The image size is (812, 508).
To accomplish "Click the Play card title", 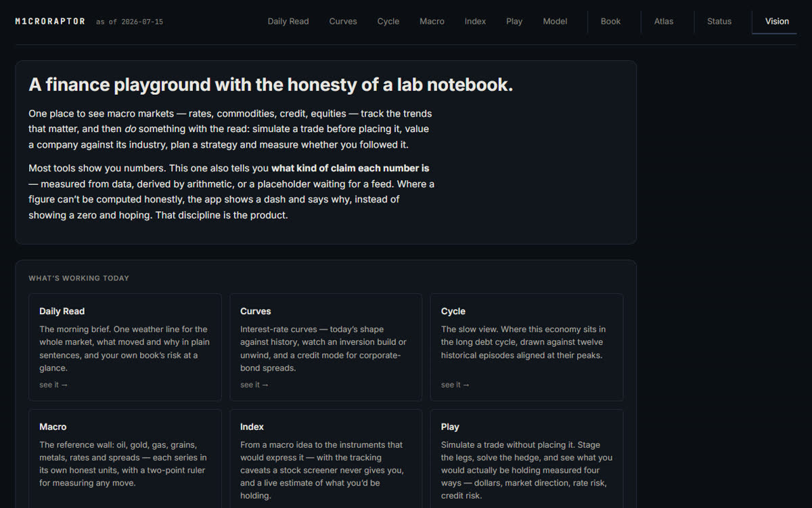I will click(450, 427).
